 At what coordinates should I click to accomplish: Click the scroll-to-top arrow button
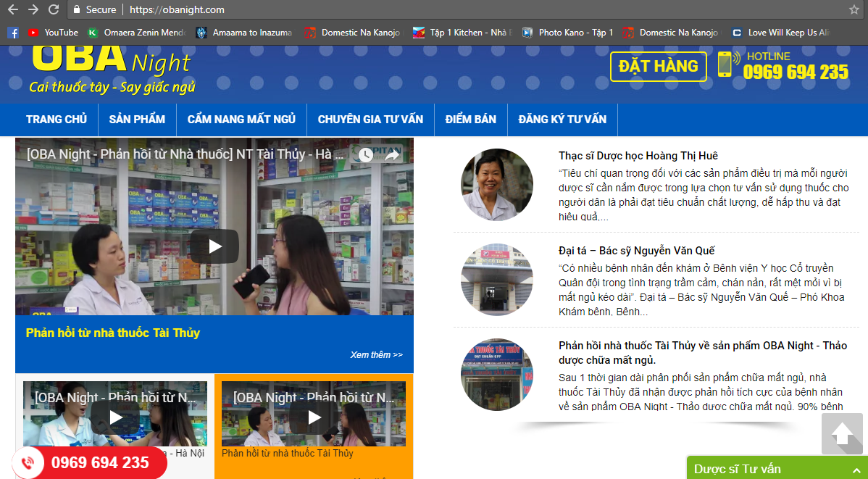click(x=842, y=433)
